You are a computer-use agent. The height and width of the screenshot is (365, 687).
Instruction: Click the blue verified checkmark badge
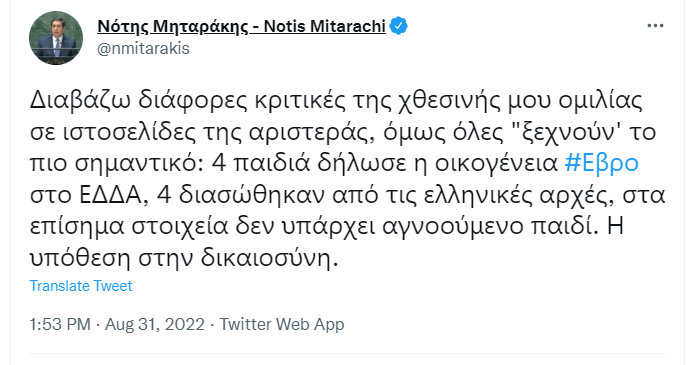(399, 26)
